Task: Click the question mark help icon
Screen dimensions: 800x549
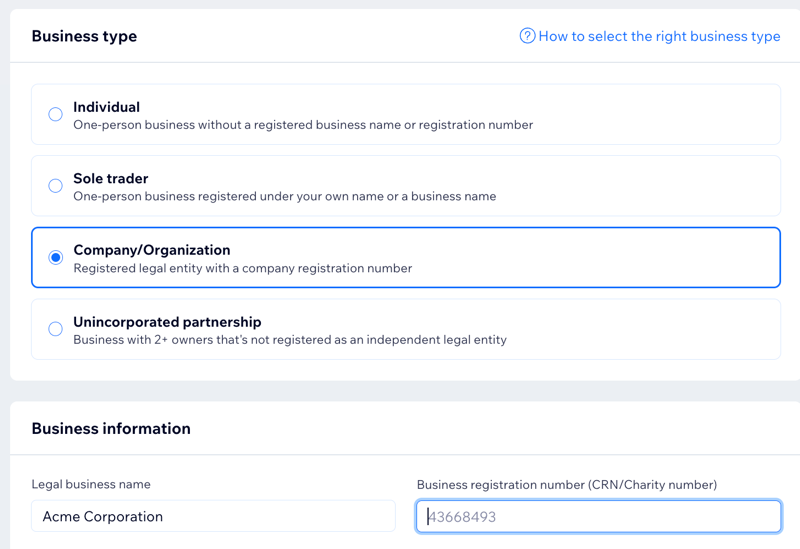Action: pyautogui.click(x=527, y=36)
